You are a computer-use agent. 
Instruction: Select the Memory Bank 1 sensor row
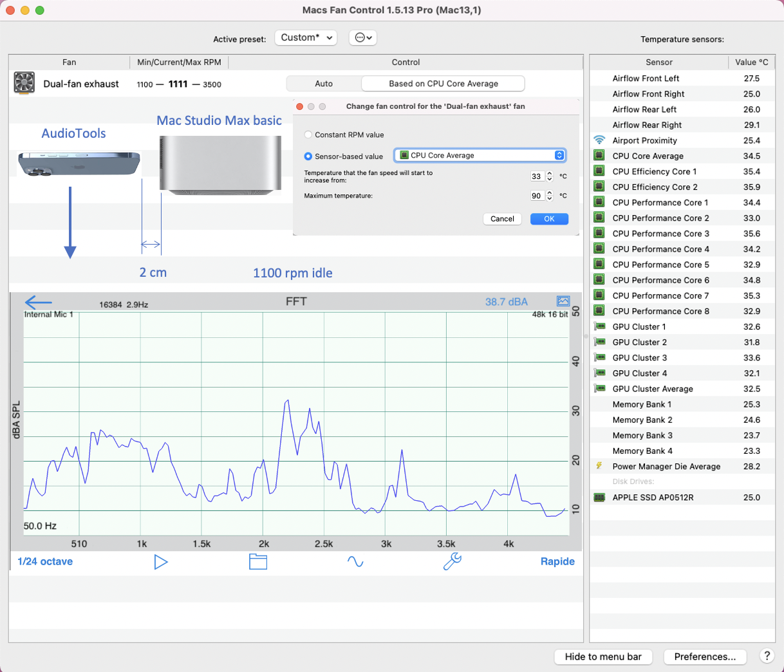pos(682,404)
